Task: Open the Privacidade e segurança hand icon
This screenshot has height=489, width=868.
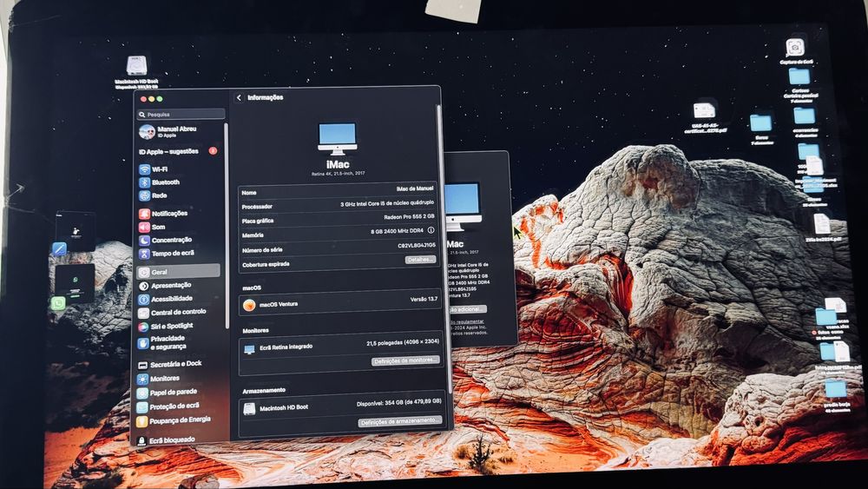Action: coord(143,343)
